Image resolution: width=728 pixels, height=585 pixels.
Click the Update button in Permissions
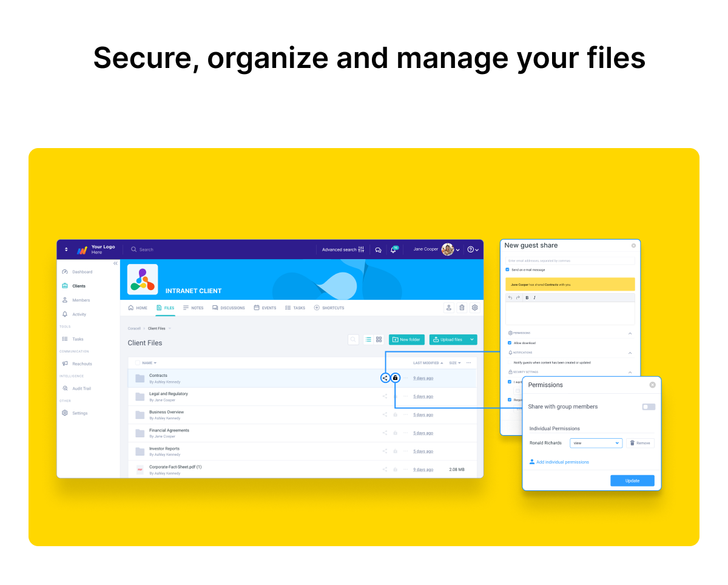pyautogui.click(x=632, y=480)
